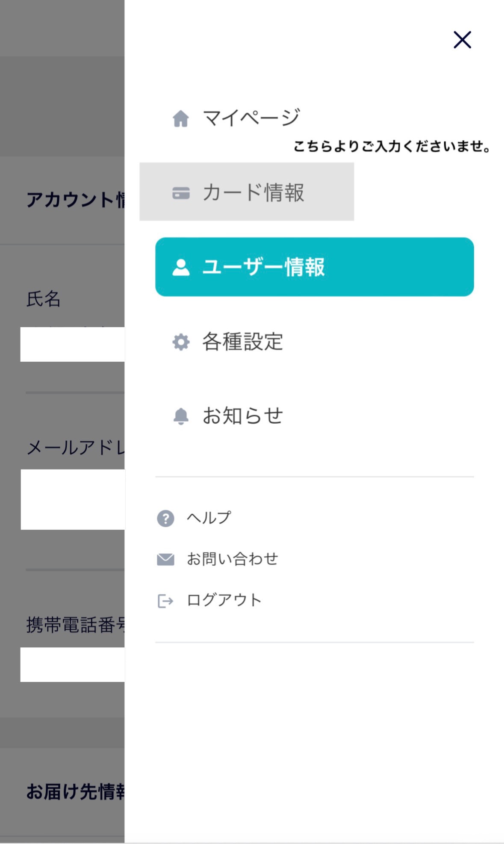Click the ログアウト link
Viewport: 504px width, 844px height.
pyautogui.click(x=224, y=600)
